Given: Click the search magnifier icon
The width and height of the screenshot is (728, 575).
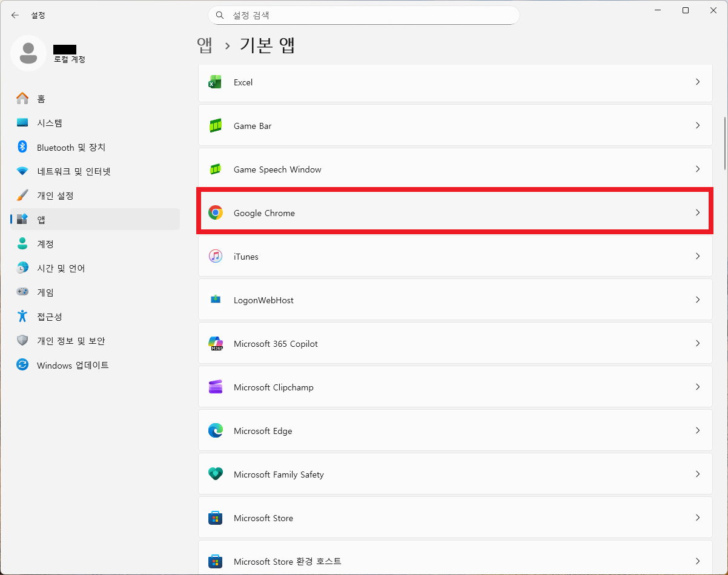Looking at the screenshot, I should tap(220, 15).
